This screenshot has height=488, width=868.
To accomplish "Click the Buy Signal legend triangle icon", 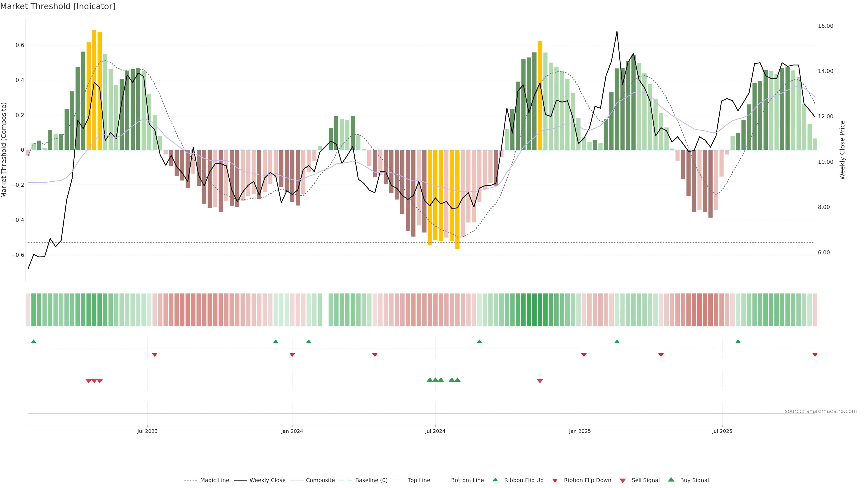I will (671, 480).
